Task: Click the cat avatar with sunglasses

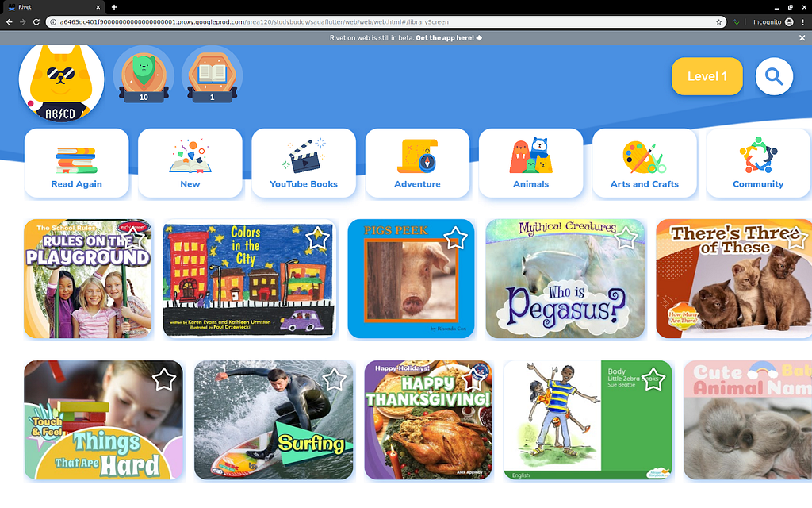Action: click(x=61, y=81)
